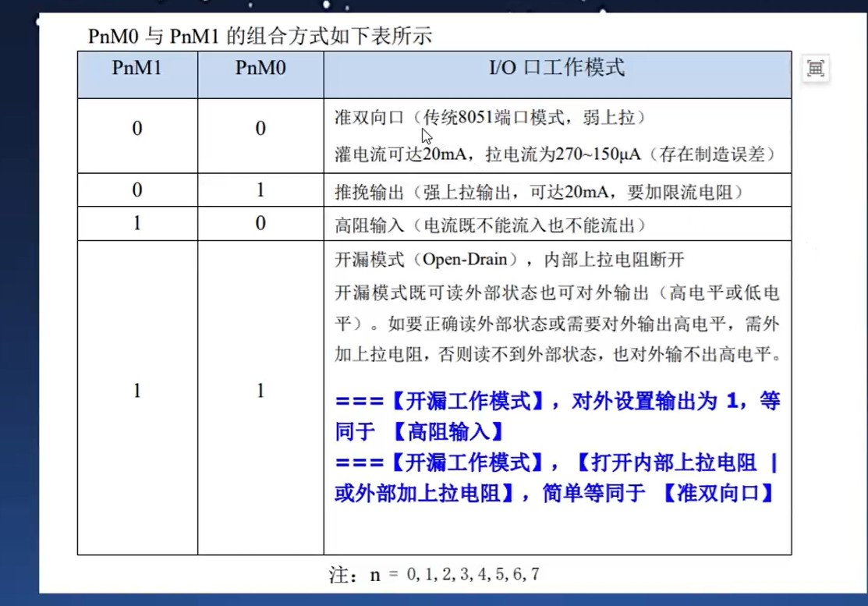868x606 pixels.
Task: Click the screenshot capture icon beside the table
Action: [x=816, y=69]
